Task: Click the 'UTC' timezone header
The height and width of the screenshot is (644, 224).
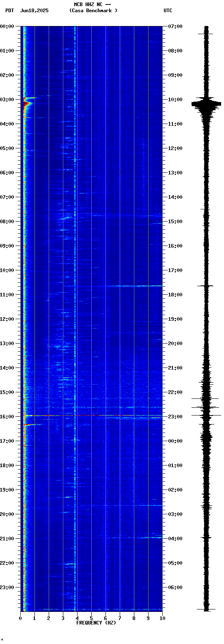Action: (168, 11)
